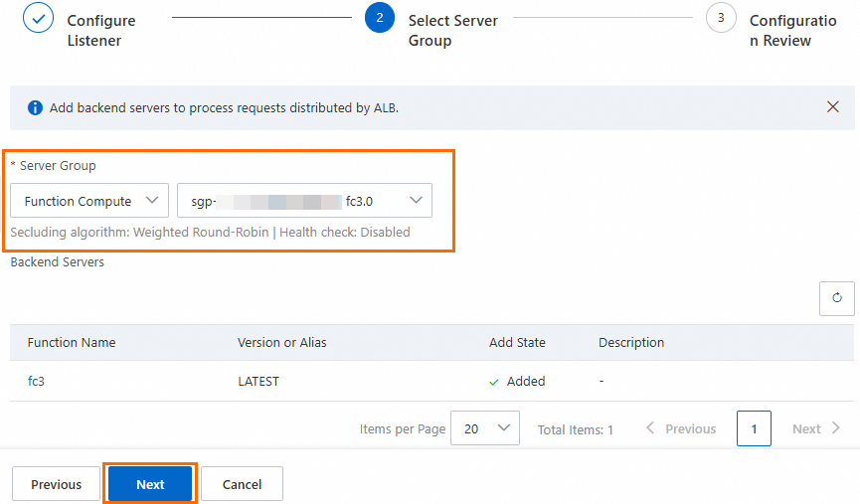Expand the sgp server group dropdown
This screenshot has width=860, height=504.
point(304,201)
